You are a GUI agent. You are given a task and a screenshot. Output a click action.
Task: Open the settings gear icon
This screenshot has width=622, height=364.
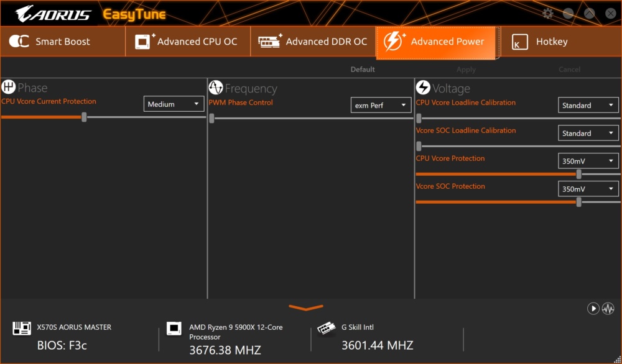pos(548,14)
